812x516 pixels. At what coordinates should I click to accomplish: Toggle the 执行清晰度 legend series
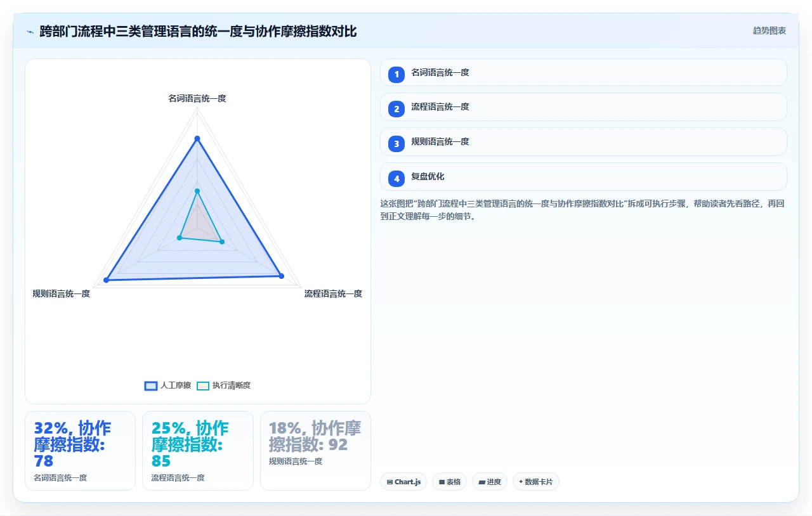[x=223, y=385]
